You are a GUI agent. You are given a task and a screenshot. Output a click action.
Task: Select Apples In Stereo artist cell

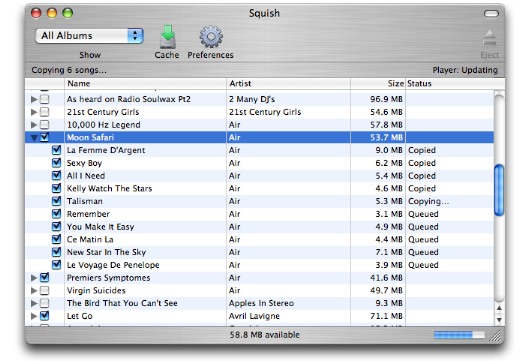[x=261, y=304]
